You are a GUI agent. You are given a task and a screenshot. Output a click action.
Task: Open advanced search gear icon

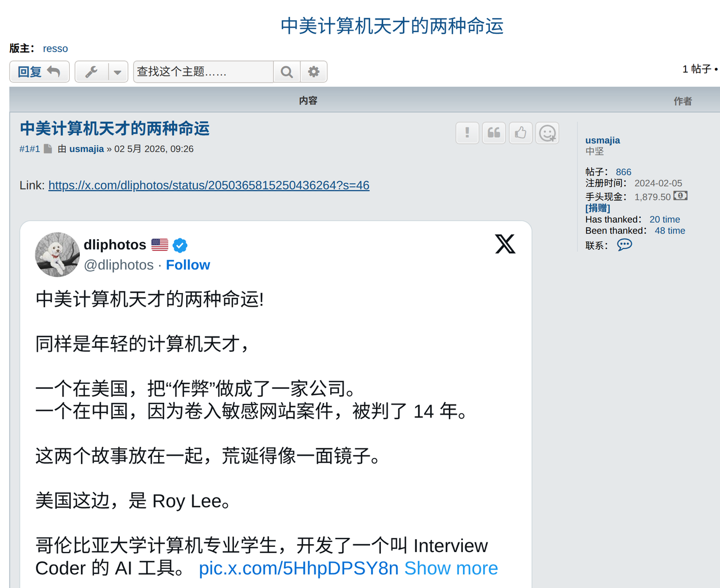coord(314,72)
